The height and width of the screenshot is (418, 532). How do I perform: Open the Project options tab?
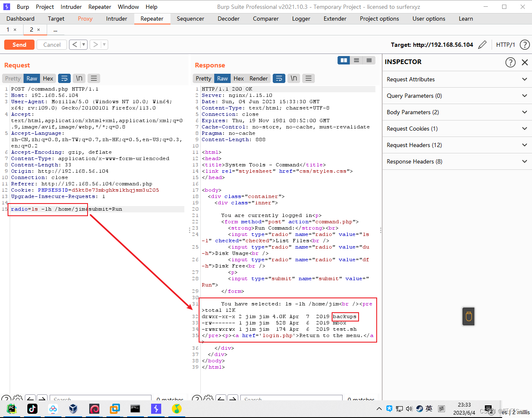click(379, 19)
